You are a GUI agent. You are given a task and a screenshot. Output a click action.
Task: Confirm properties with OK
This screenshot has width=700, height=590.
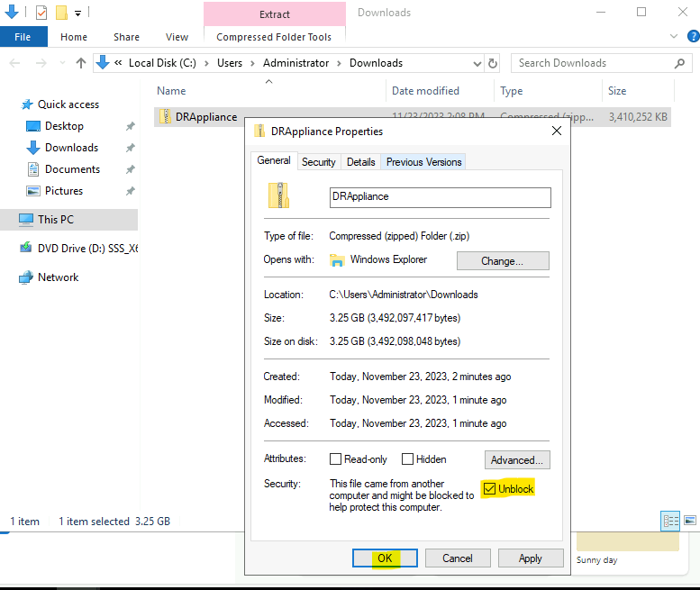[x=385, y=558]
